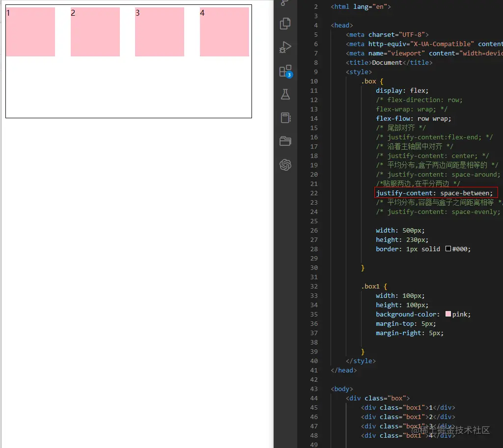This screenshot has height=448, width=503.
Task: Click the '.box1 {' selector line
Action: click(x=374, y=286)
